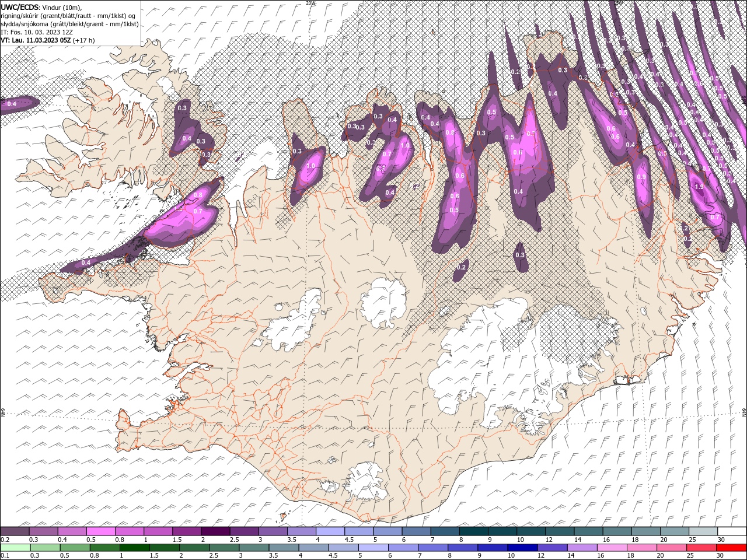Click the '0.9' snowfall value on the map
Viewport: 747px width, 560px height.
pos(641,177)
